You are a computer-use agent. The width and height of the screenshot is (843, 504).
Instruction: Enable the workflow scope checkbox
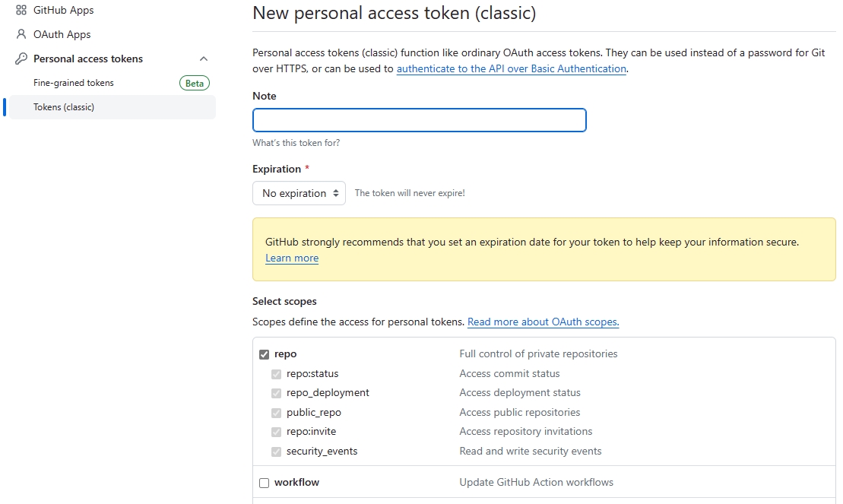(265, 483)
